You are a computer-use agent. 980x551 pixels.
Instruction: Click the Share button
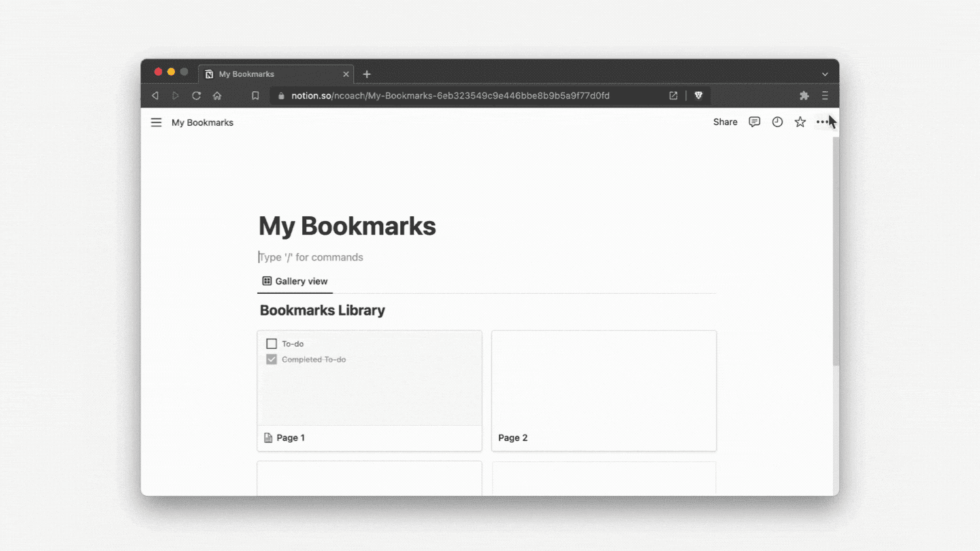725,122
